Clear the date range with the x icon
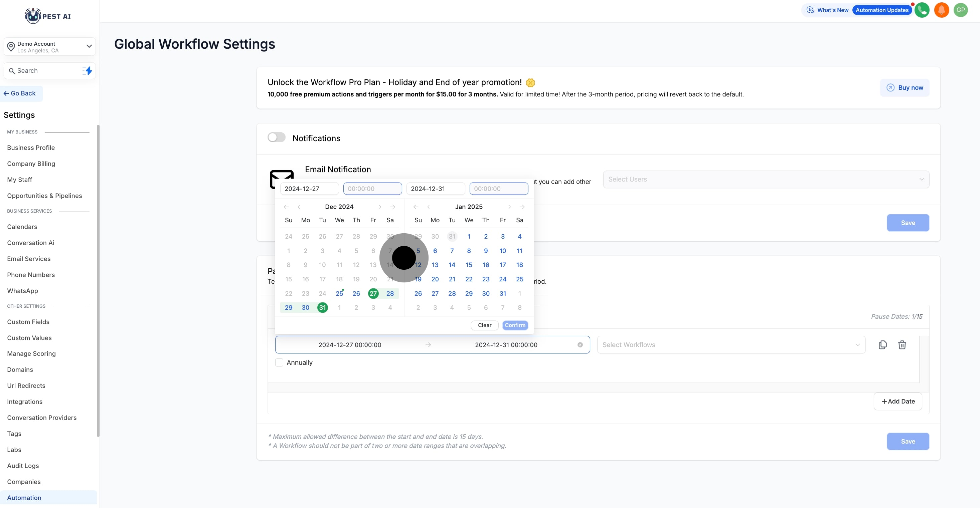980x508 pixels. (x=580, y=345)
